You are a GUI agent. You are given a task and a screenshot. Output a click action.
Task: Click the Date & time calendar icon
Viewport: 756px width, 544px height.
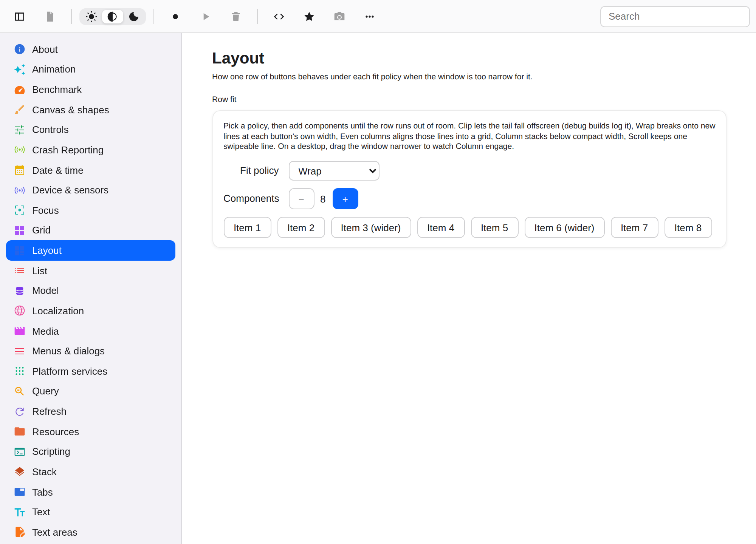[x=20, y=170]
